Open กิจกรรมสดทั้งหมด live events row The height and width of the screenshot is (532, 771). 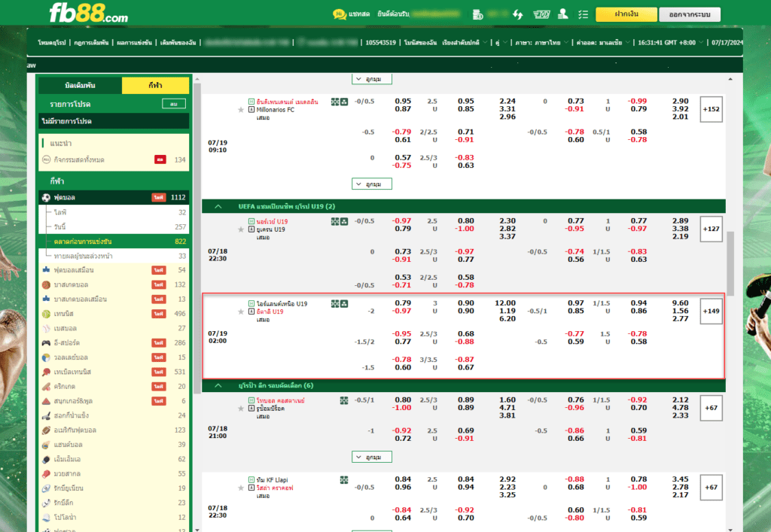click(x=114, y=160)
